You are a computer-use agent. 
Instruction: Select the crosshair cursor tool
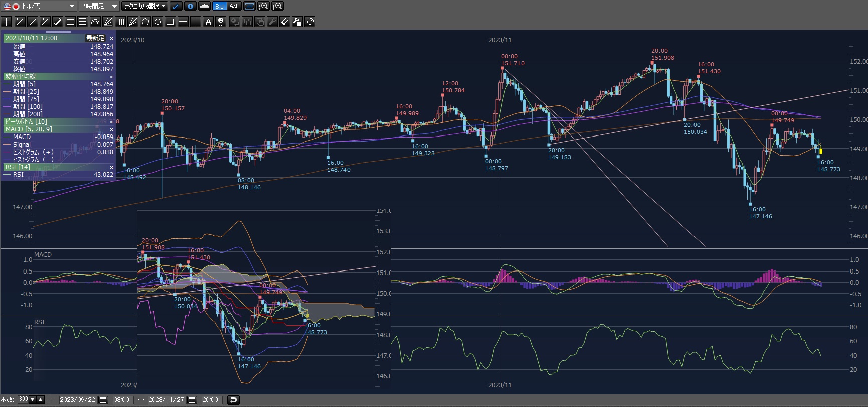[x=7, y=22]
